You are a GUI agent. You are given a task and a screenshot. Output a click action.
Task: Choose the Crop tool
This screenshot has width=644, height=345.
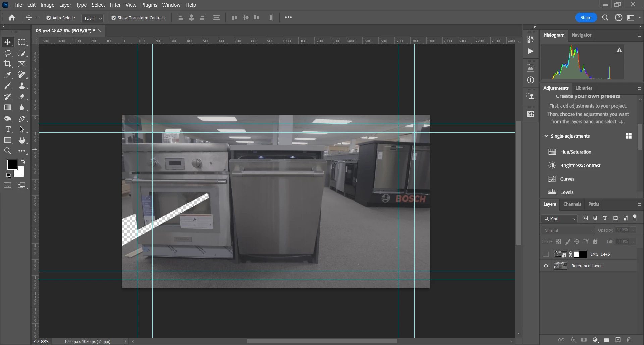(7, 64)
